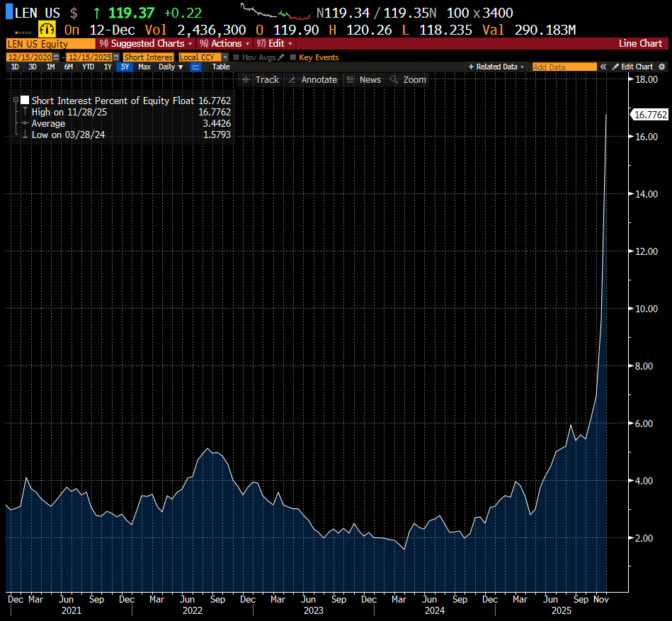Click the Track crosshair icon
The image size is (672, 621).
246,80
